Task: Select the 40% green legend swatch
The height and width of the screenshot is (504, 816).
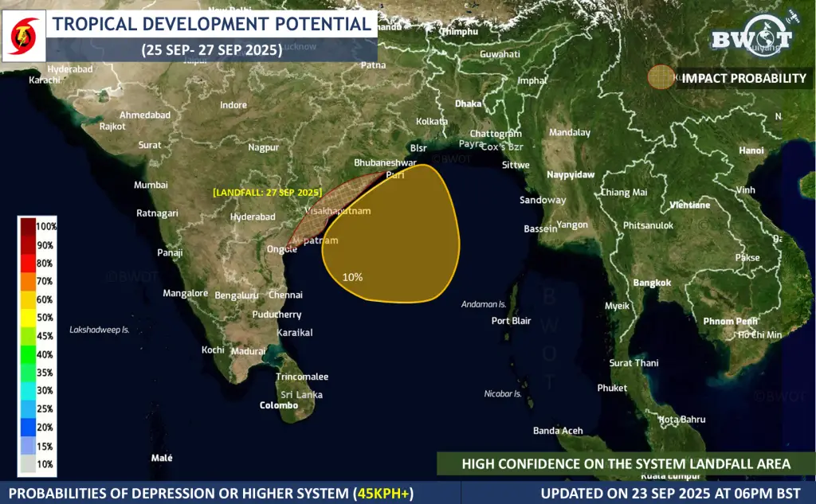Action: tap(28, 354)
